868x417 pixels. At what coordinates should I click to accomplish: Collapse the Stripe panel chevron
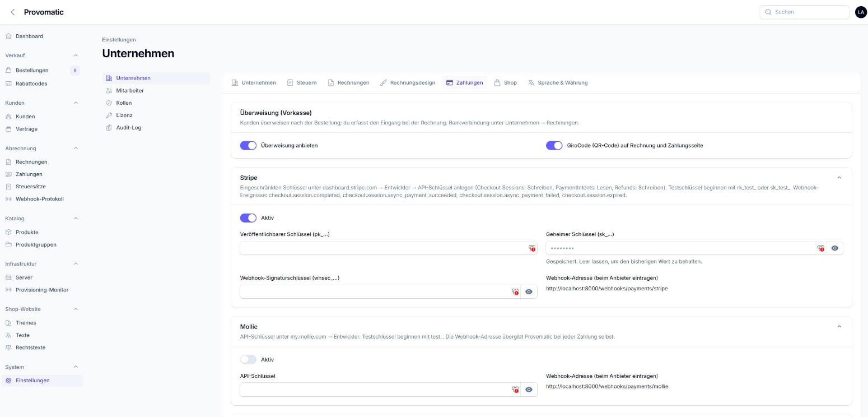(x=839, y=178)
